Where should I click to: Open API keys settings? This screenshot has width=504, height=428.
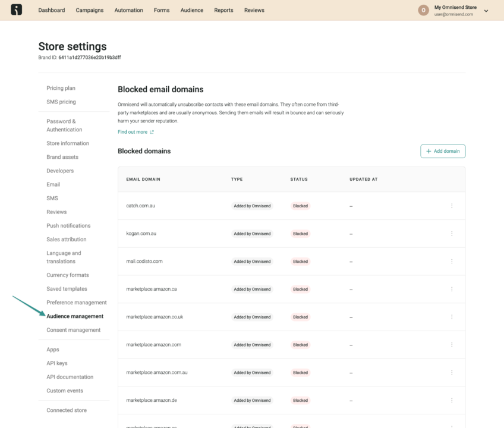[x=57, y=363]
